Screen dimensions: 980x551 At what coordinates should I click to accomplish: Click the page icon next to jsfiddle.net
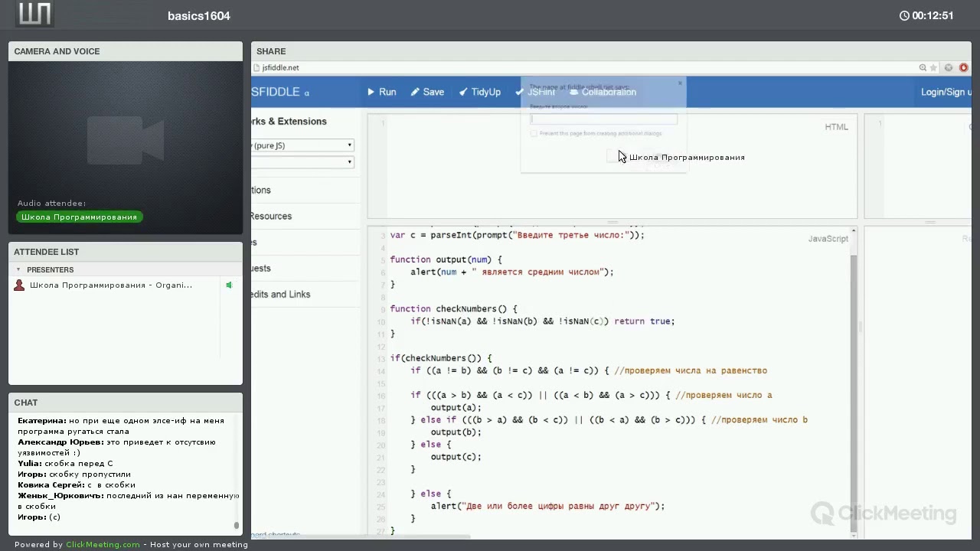(x=256, y=67)
